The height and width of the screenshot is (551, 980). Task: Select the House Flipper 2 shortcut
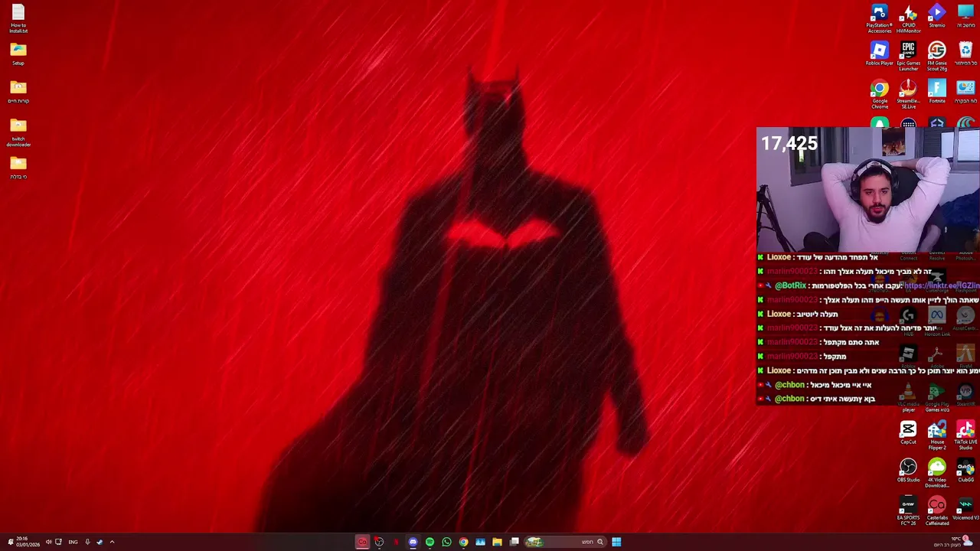click(x=937, y=436)
